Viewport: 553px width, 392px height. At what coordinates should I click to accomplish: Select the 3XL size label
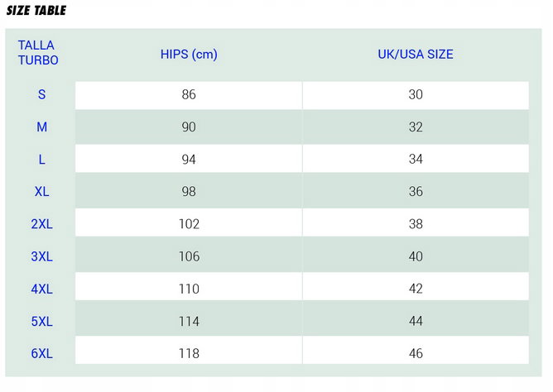tap(41, 256)
